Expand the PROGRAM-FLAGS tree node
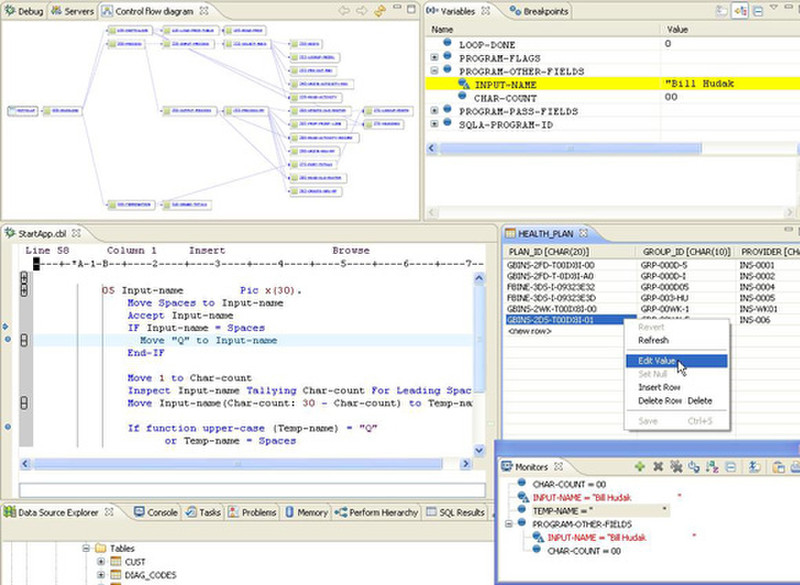 pyautogui.click(x=435, y=58)
